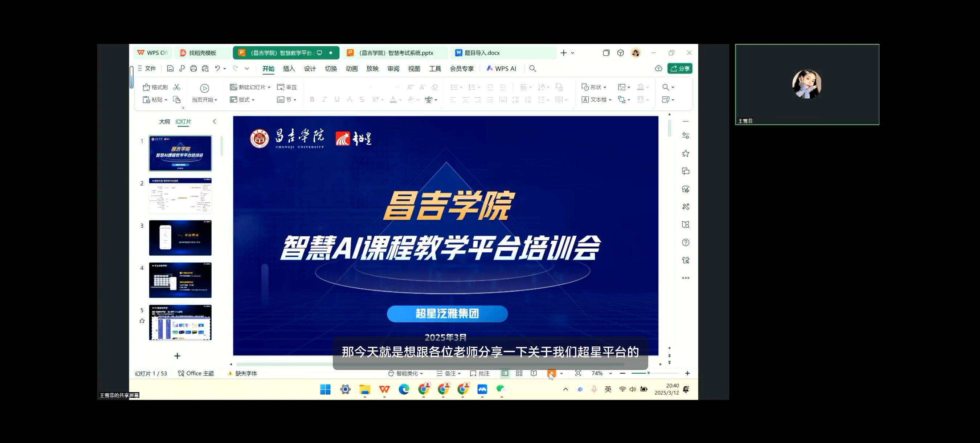Click the Reset (重置) slide icon
The height and width of the screenshot is (443, 980).
tap(281, 87)
